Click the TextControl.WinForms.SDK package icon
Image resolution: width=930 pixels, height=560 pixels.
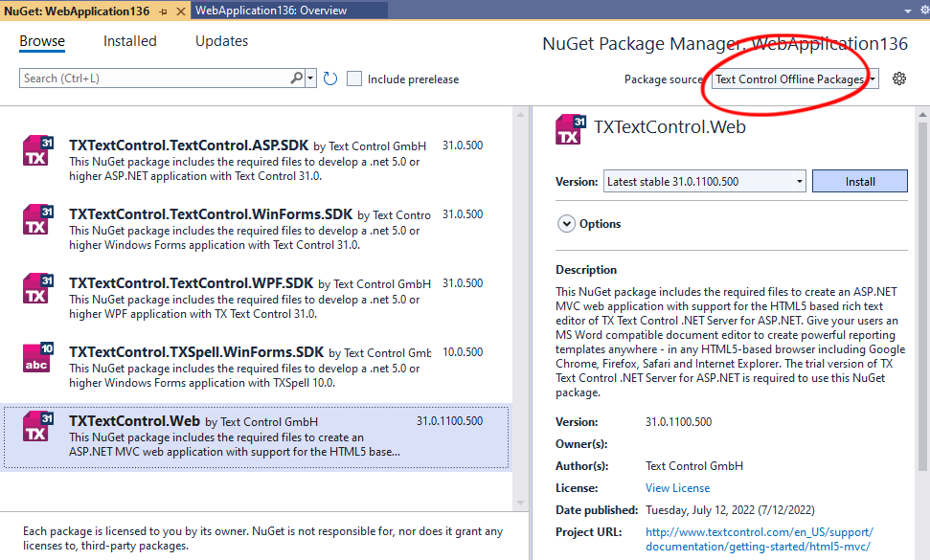(x=37, y=220)
